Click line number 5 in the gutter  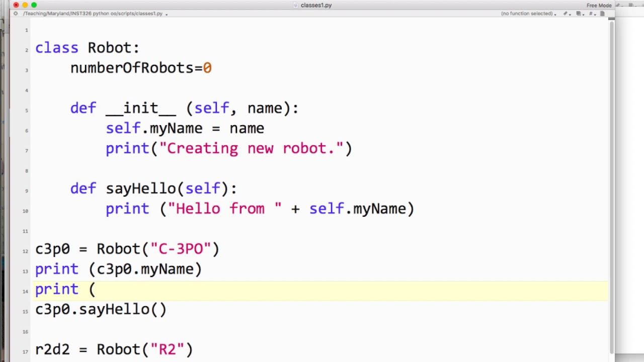[x=26, y=111]
